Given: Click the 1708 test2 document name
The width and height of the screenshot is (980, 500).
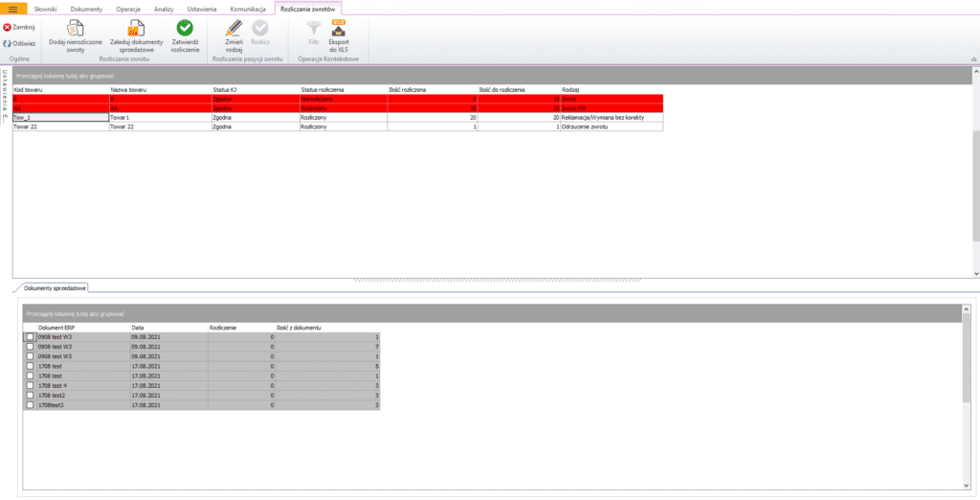Looking at the screenshot, I should pyautogui.click(x=82, y=396).
